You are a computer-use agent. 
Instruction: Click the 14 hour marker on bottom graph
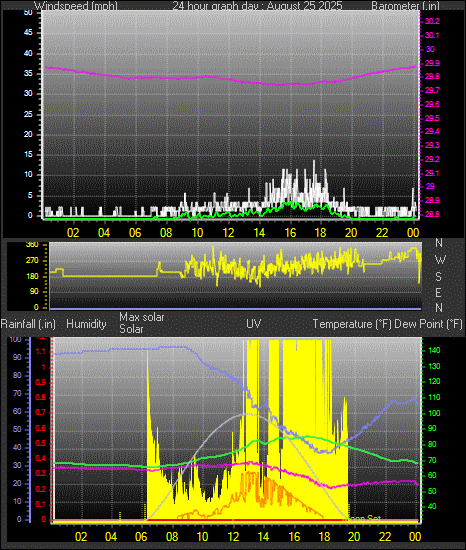click(263, 537)
